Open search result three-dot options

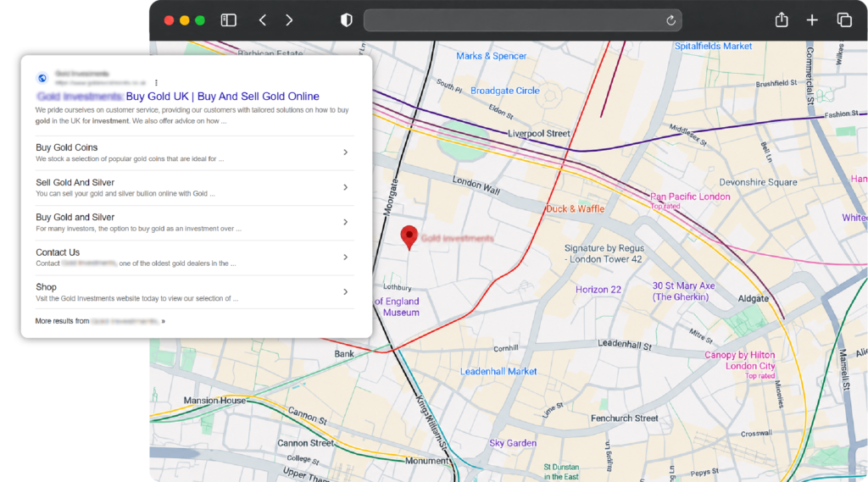coord(156,82)
